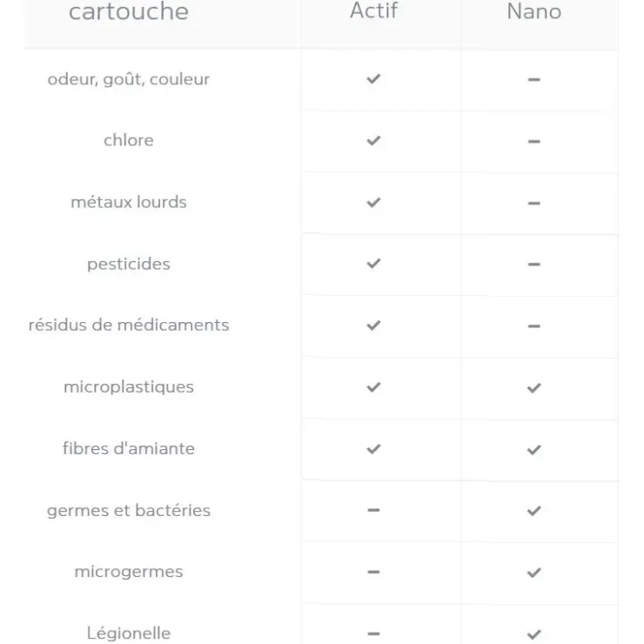Screen dimensions: 644x644
Task: Click the Nano checkmark for fibres d'amiante
Action: (x=533, y=450)
